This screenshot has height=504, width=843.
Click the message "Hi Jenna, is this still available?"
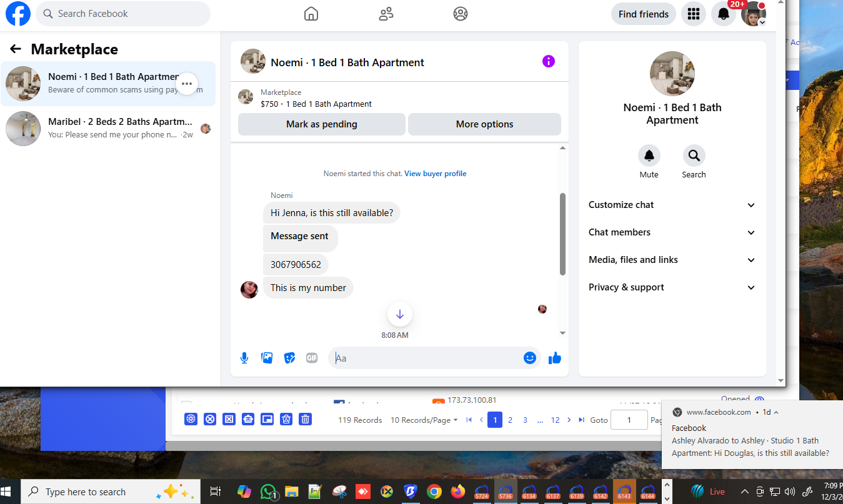point(332,212)
